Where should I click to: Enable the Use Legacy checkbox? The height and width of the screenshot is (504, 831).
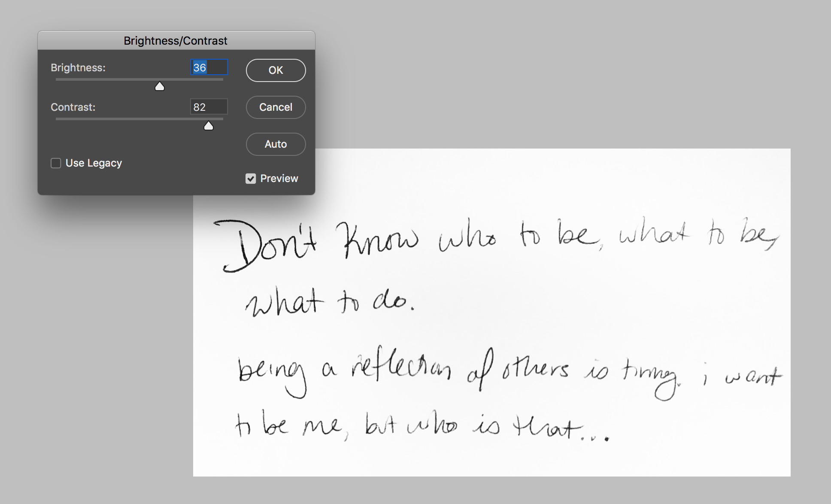56,163
